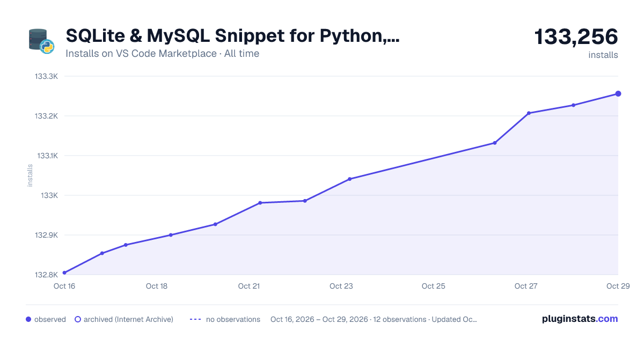Click the x-axis label 'Oct 21'
The width and height of the screenshot is (644, 338).
[249, 286]
